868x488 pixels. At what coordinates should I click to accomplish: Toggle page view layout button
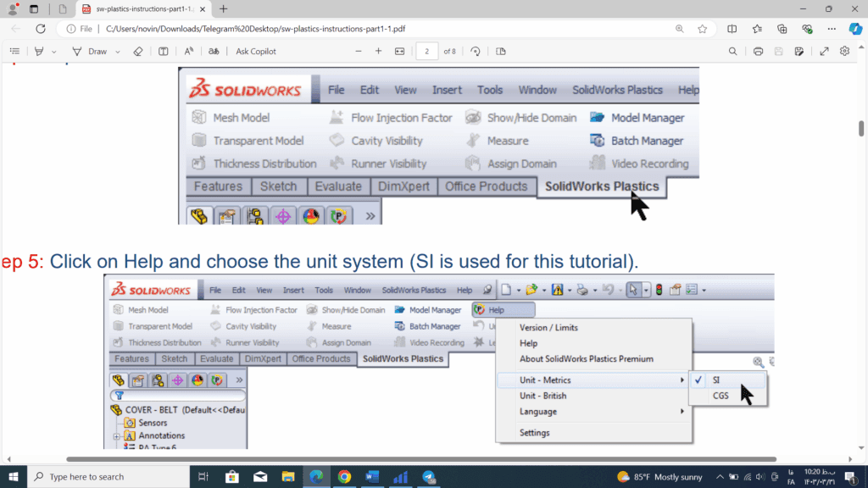[501, 52]
